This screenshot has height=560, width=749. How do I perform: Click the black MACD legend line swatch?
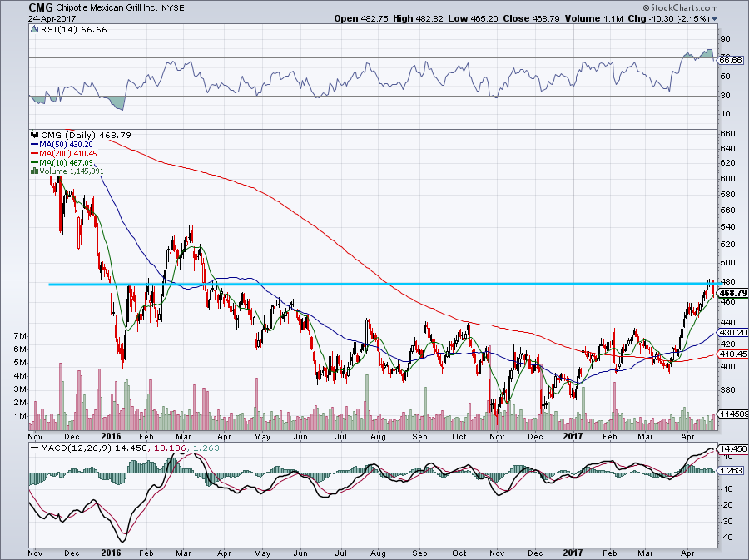[x=35, y=448]
